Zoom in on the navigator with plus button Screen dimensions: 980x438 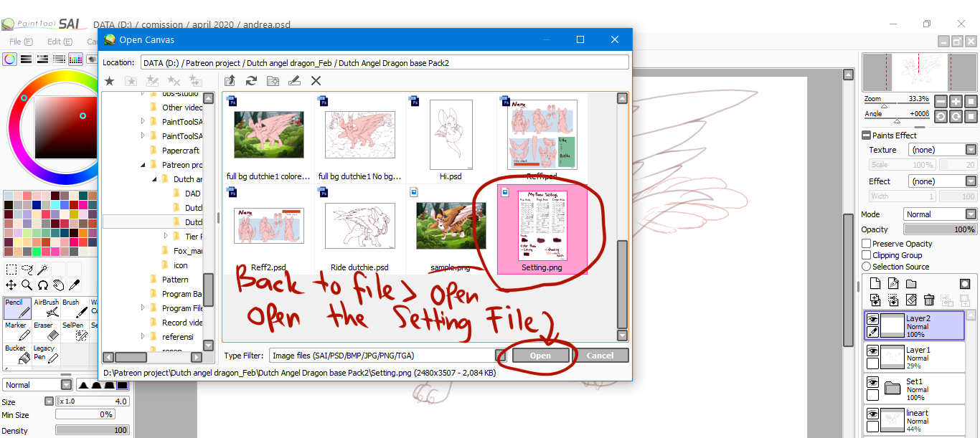(956, 102)
